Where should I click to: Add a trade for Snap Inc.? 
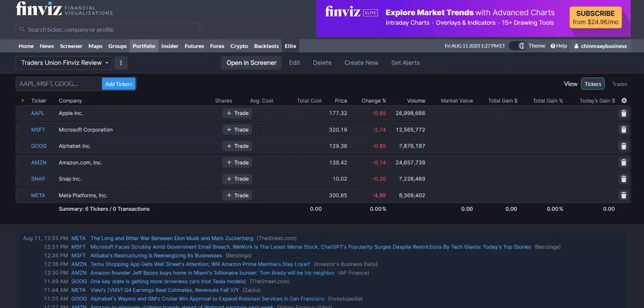pyautogui.click(x=237, y=179)
